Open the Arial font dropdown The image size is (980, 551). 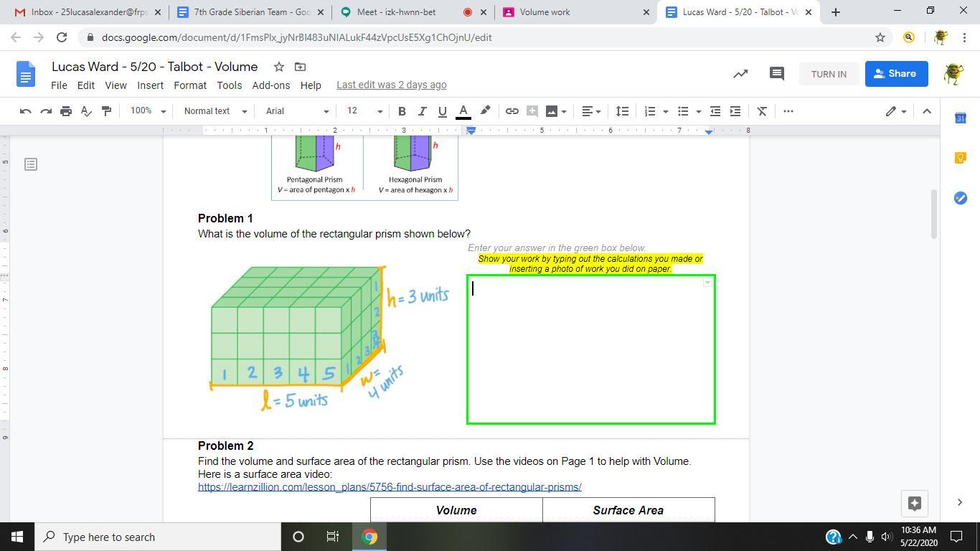(297, 111)
